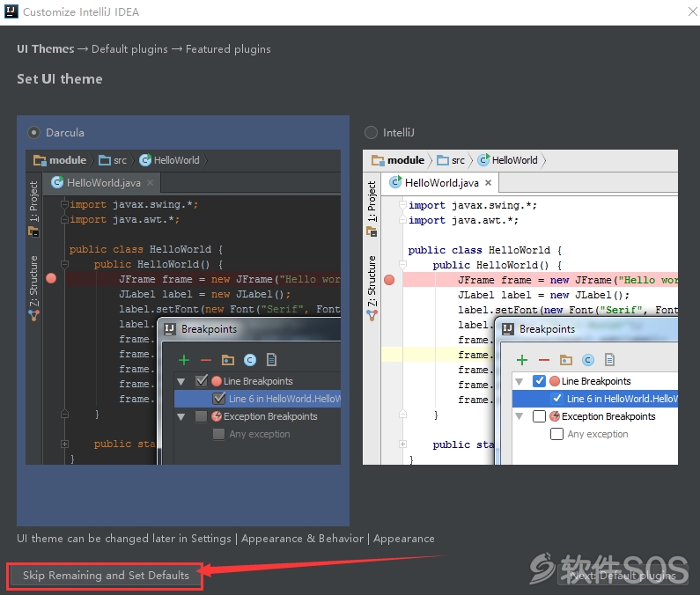
Task: Click the UI theme Settings hint text
Action: pos(225,539)
